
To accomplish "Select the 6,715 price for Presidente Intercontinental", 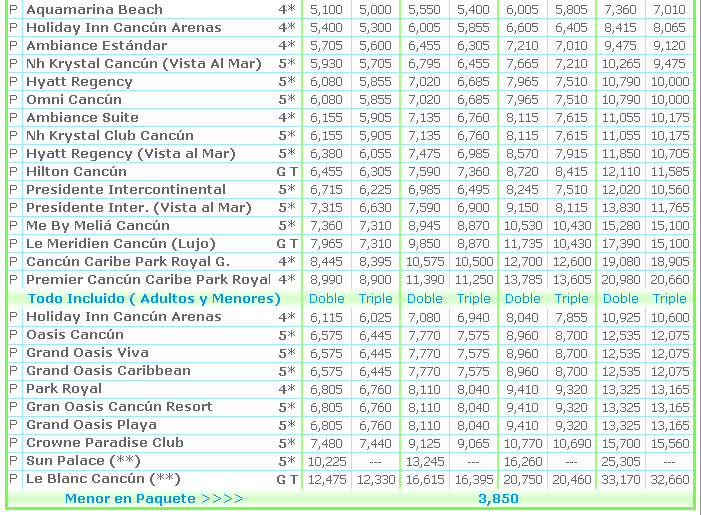I will (326, 190).
